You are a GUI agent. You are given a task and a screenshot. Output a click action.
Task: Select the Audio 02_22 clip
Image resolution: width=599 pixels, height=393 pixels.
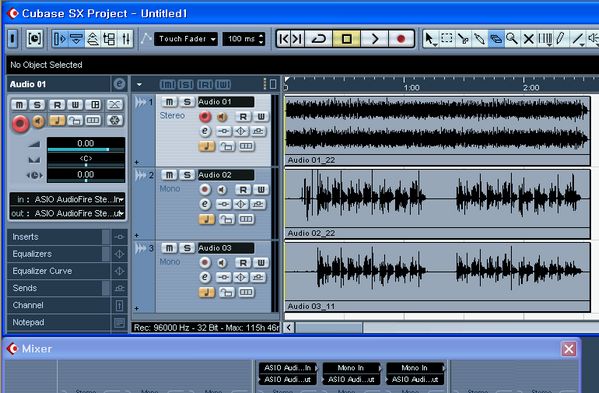(x=437, y=204)
